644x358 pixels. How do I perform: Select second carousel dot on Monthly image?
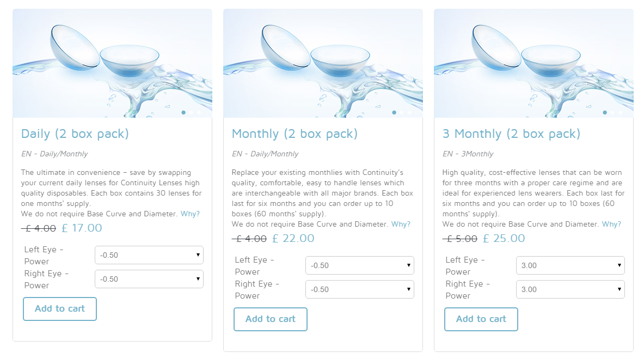402,113
